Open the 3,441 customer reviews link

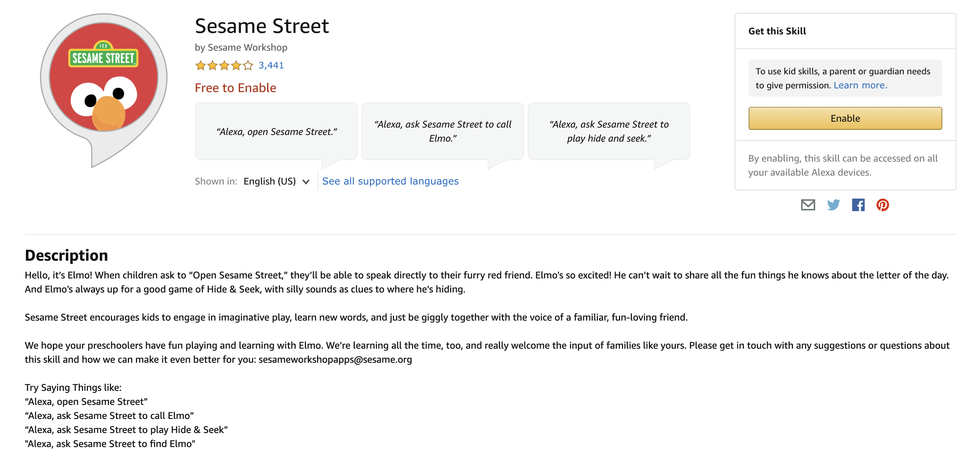[x=271, y=65]
